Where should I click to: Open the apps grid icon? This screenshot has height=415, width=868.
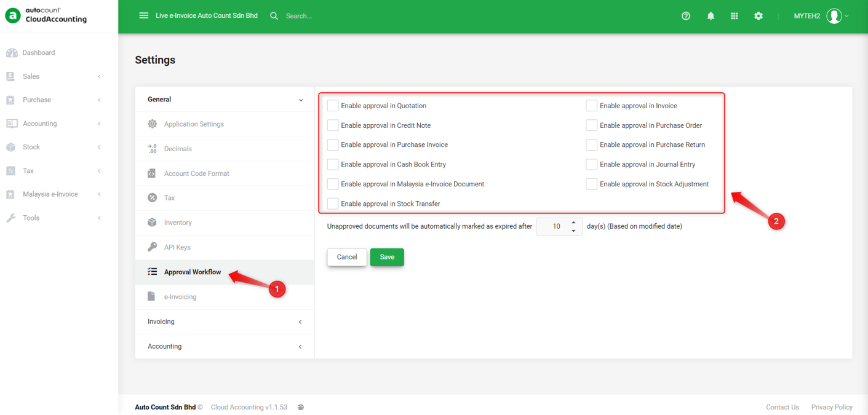[x=734, y=16]
